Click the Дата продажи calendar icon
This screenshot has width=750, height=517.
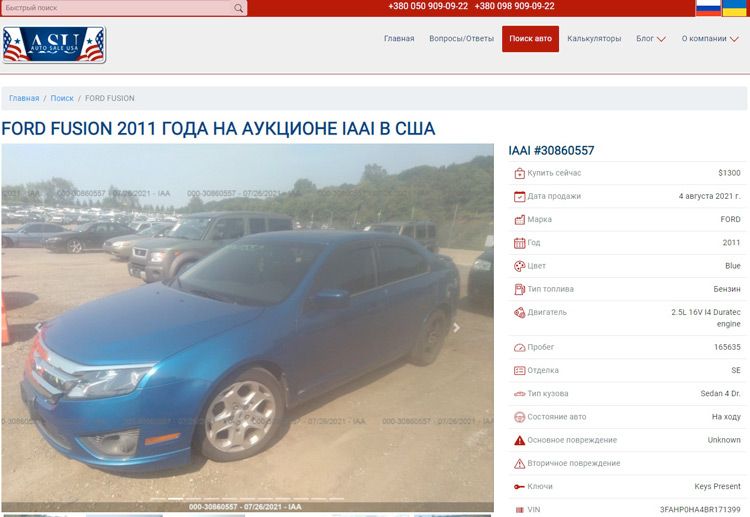[x=519, y=197]
